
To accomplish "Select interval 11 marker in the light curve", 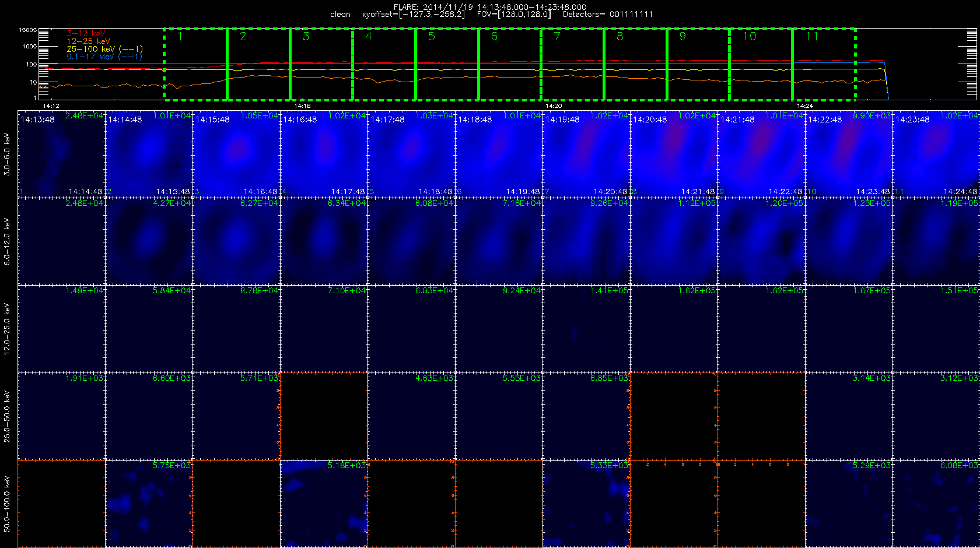I will (x=812, y=37).
